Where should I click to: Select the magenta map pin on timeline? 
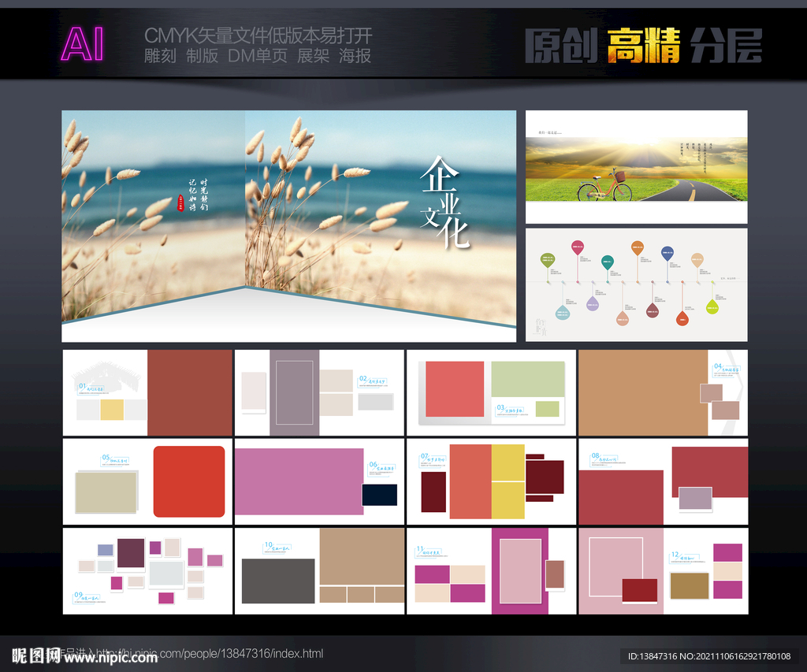tap(578, 247)
